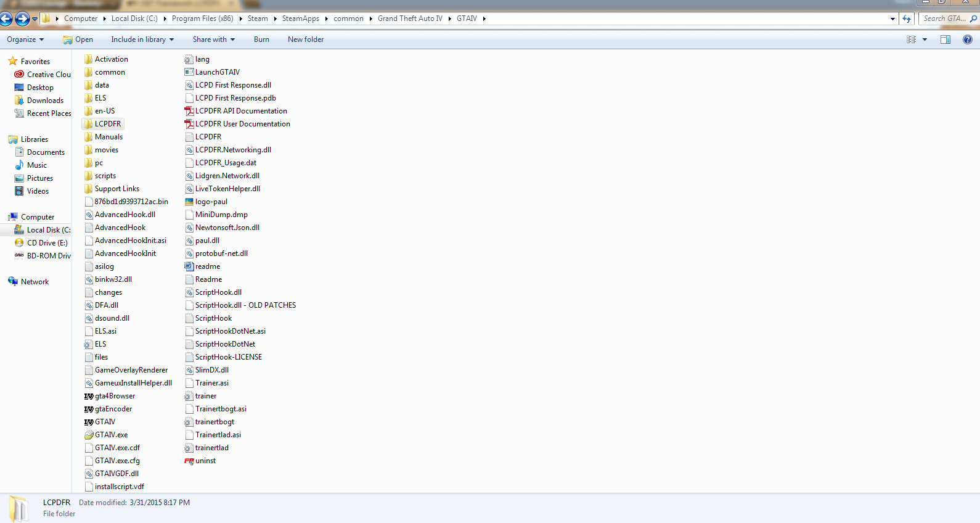Select the lang settings file icon

coord(189,59)
